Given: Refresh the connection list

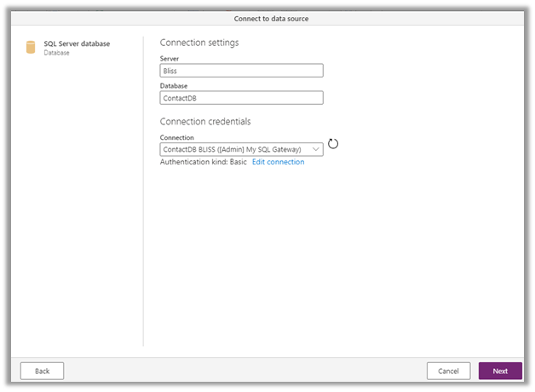Looking at the screenshot, I should click(333, 143).
